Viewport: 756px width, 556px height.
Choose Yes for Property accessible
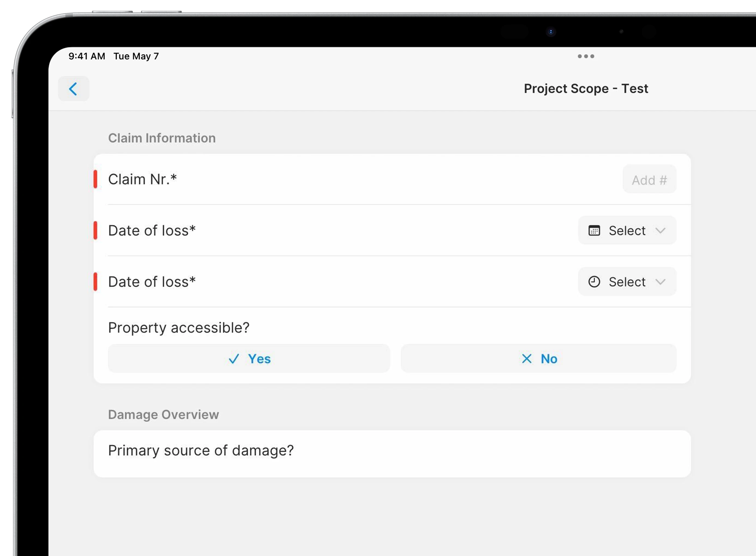249,358
